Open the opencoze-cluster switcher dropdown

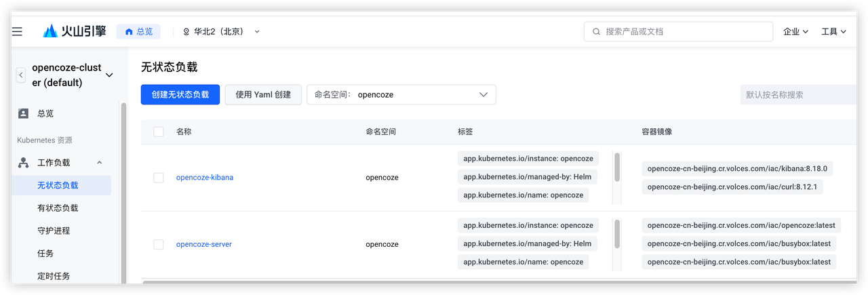(x=109, y=75)
